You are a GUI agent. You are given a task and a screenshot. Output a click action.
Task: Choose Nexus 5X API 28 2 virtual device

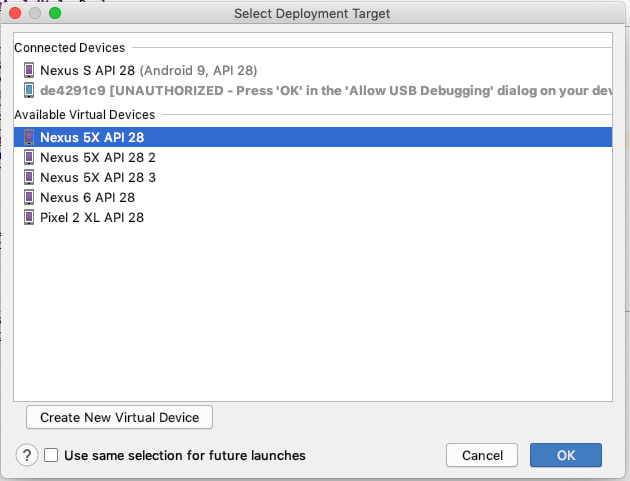[x=98, y=157]
